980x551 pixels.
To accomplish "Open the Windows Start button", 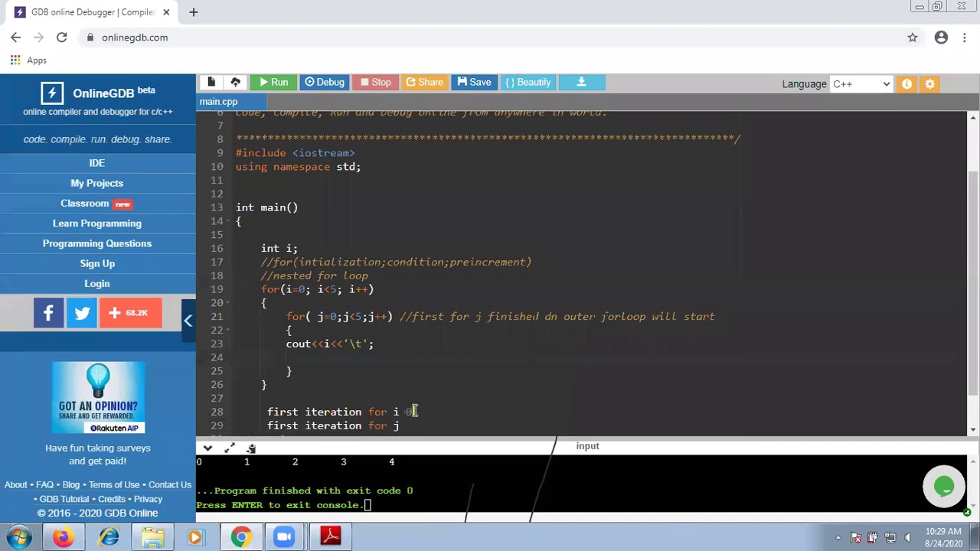I will point(19,537).
